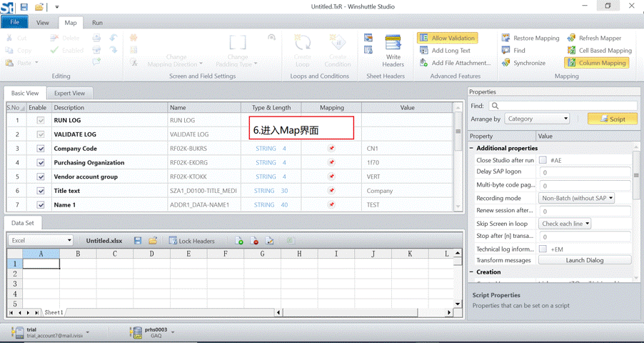Screen dimensions: 644x343
Task: Click the Data Set save icon
Action: [138, 241]
